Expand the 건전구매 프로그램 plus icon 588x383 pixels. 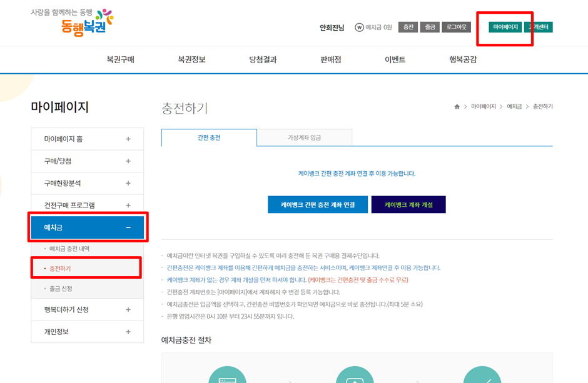point(128,205)
